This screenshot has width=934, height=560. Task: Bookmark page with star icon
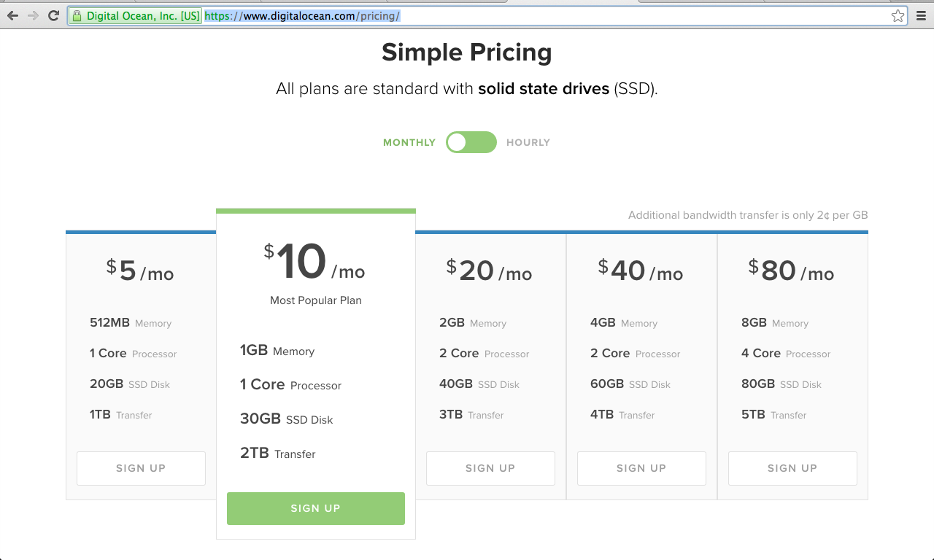(x=898, y=15)
